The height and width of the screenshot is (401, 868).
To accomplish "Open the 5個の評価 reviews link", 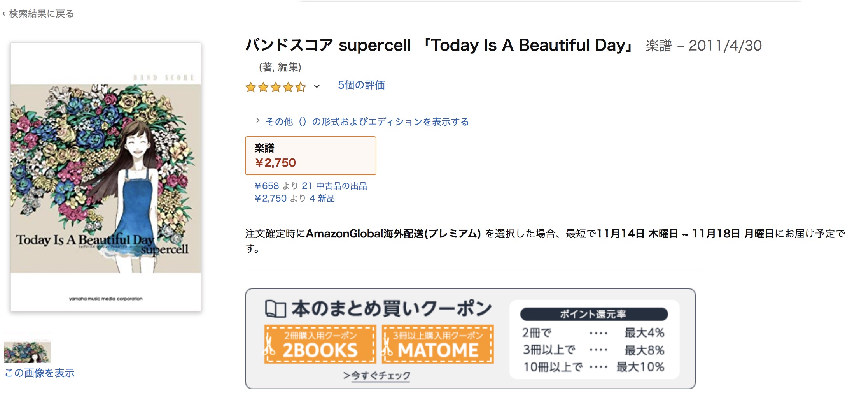I will tap(361, 85).
